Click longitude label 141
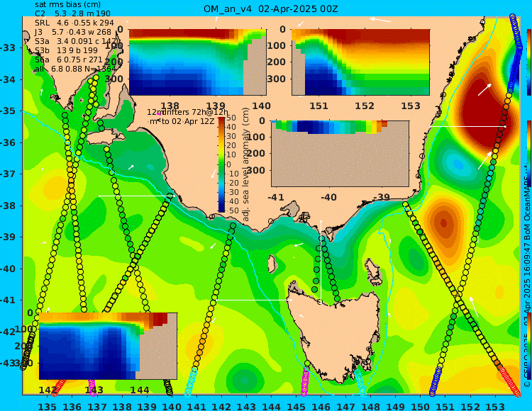 pyautogui.click(x=196, y=406)
